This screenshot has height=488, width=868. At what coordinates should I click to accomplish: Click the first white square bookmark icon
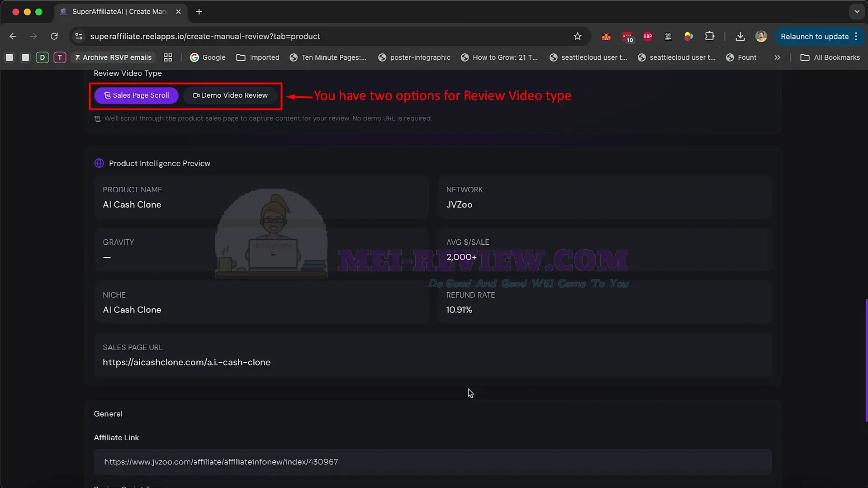tap(9, 57)
